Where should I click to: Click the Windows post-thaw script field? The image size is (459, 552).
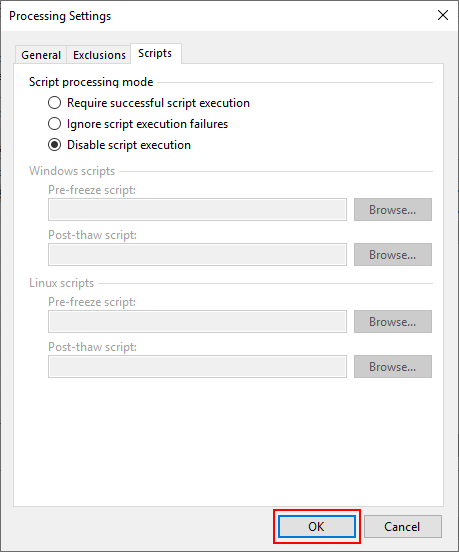(197, 255)
